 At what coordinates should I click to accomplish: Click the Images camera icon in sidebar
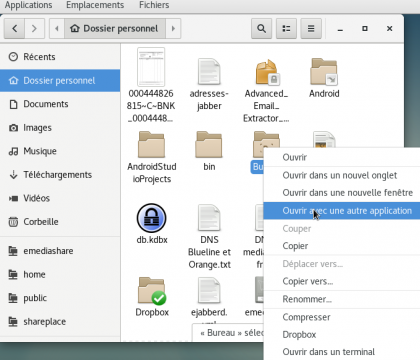pyautogui.click(x=13, y=128)
